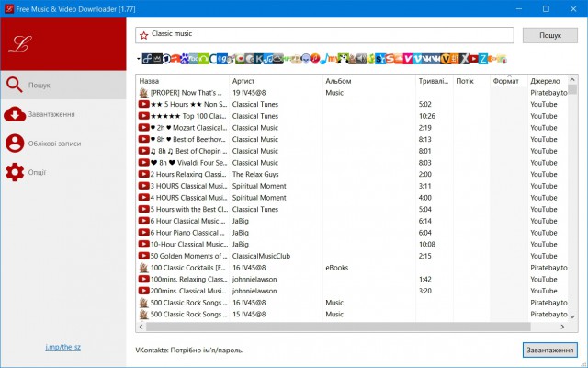Screen dimensions: 588x368
Task: Select the 'Top 100 Clas...' row
Action: tap(352, 116)
